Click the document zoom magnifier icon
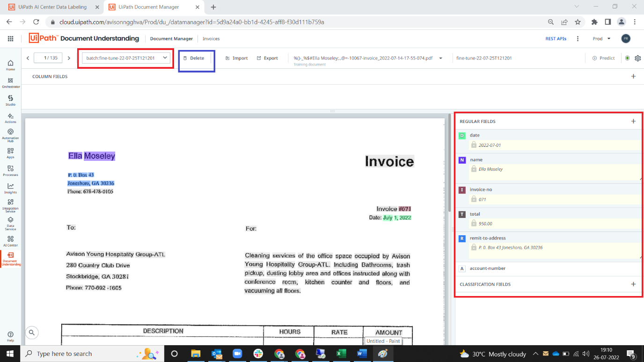The image size is (644, 362). pyautogui.click(x=32, y=333)
